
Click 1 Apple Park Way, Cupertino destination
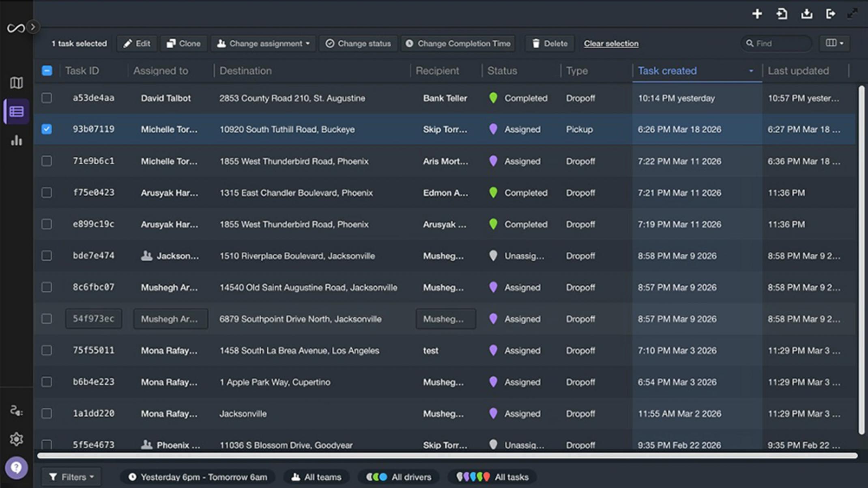[x=275, y=382]
